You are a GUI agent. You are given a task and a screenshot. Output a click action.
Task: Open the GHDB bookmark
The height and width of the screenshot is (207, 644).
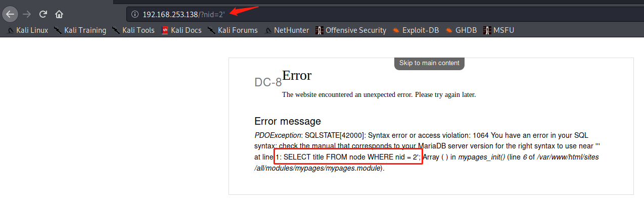click(461, 30)
